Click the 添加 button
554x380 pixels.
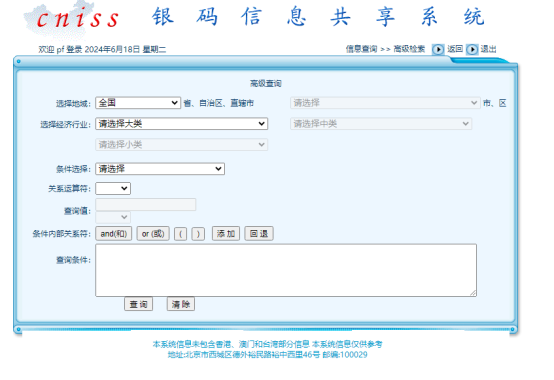click(226, 233)
